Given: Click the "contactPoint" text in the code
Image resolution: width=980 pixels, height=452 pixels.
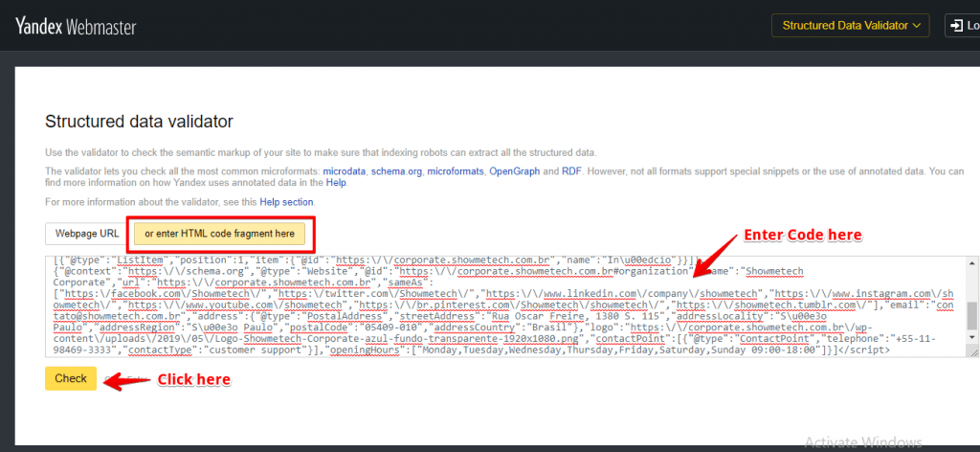Looking at the screenshot, I should point(630,338).
